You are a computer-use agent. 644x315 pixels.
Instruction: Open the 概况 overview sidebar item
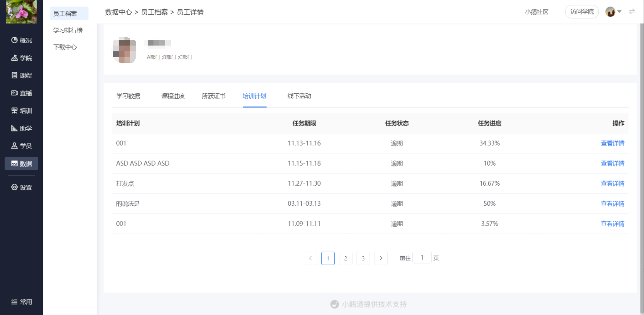(x=21, y=40)
